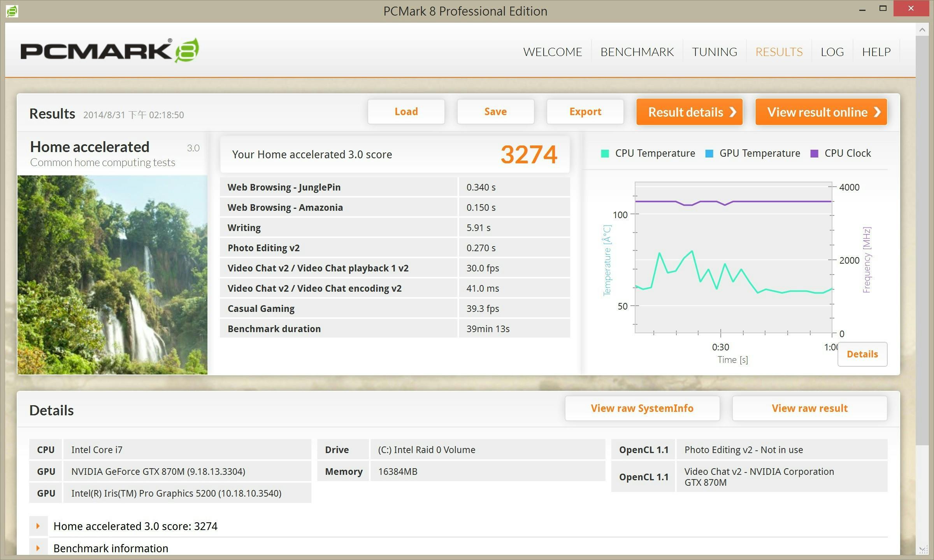934x560 pixels.
Task: Click the CPU Temperature legend swatch
Action: coord(605,154)
